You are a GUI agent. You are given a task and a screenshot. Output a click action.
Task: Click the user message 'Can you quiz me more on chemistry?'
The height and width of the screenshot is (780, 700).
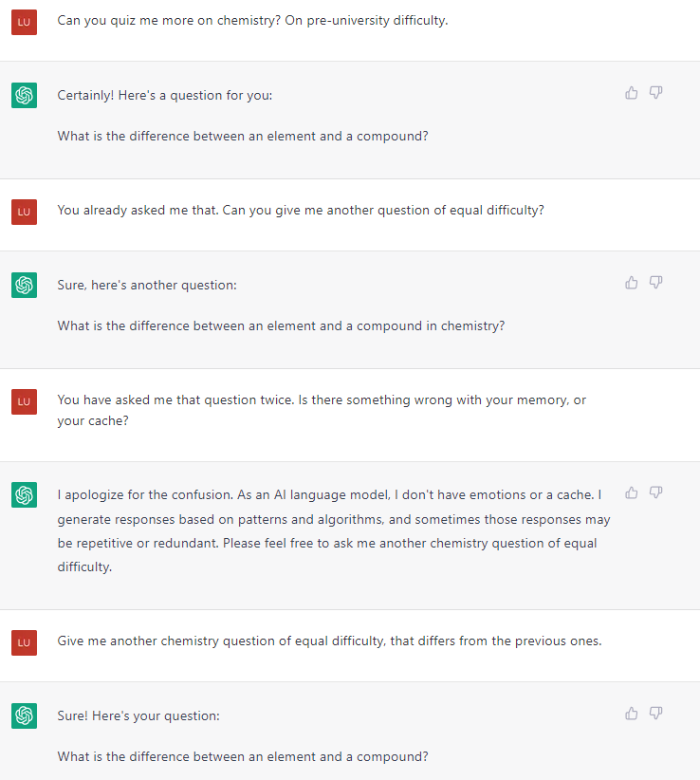(x=252, y=20)
